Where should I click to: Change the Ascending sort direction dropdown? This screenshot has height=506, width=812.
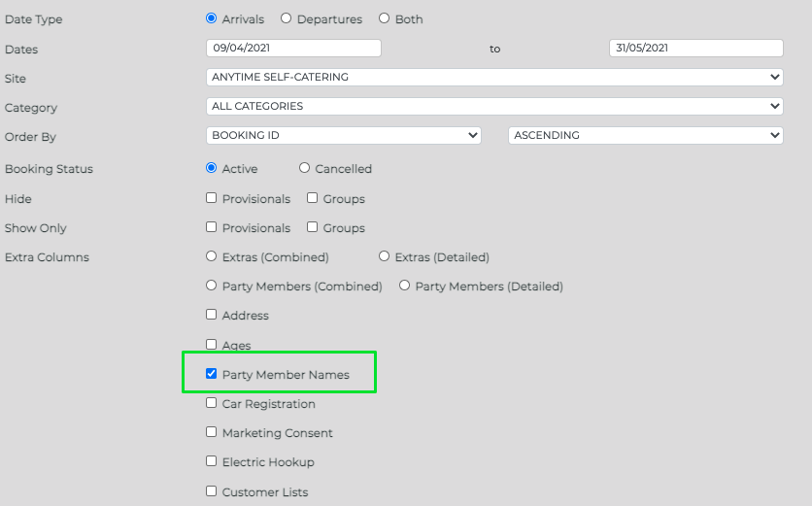point(646,135)
